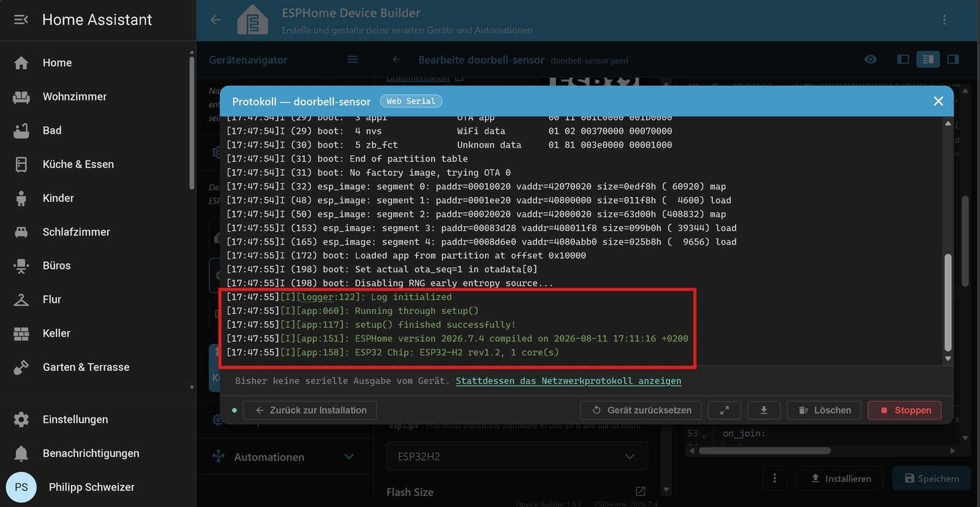Collapse the Home Assistant sidebar menu icon
Image resolution: width=980 pixels, height=507 pixels.
(21, 20)
